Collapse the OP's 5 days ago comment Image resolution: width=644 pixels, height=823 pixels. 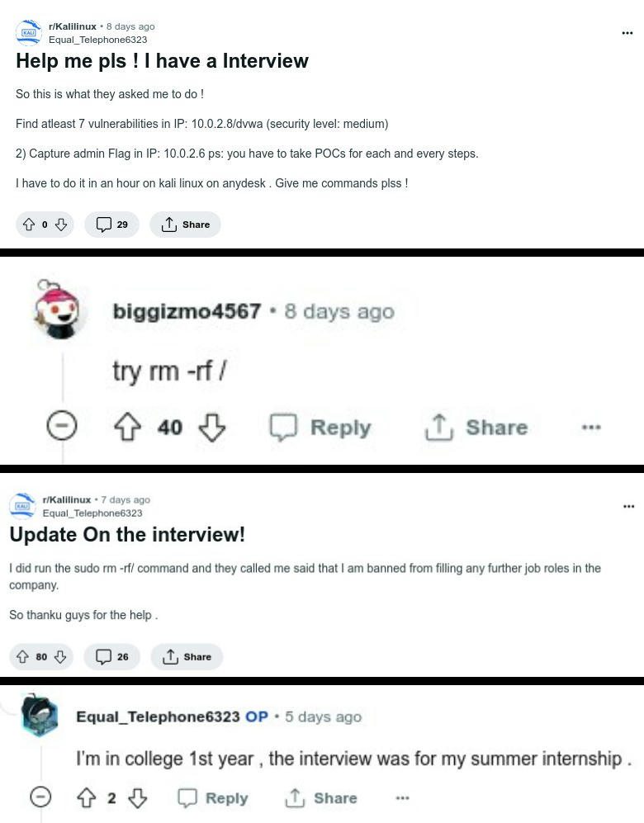tap(40, 797)
